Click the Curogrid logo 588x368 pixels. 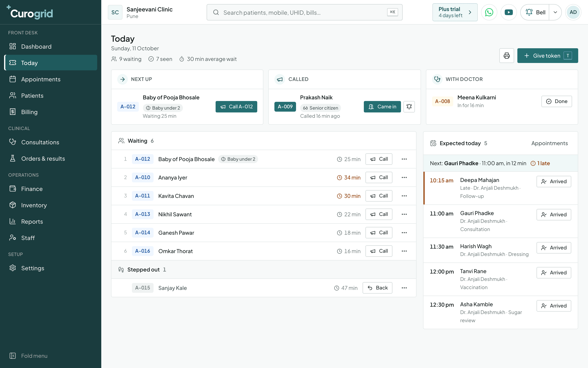(x=30, y=13)
